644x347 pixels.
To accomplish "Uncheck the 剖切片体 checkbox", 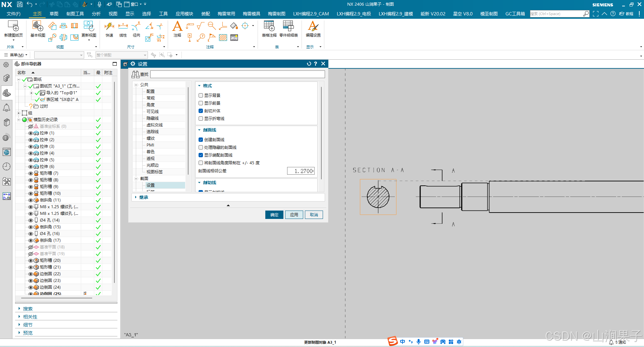I will point(201,111).
